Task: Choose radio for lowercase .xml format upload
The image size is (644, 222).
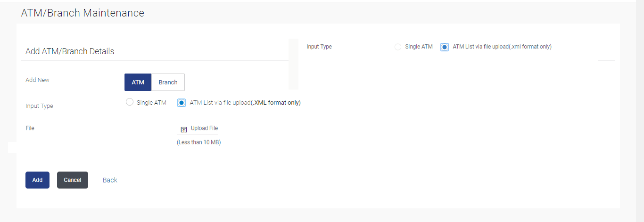Action: (444, 47)
